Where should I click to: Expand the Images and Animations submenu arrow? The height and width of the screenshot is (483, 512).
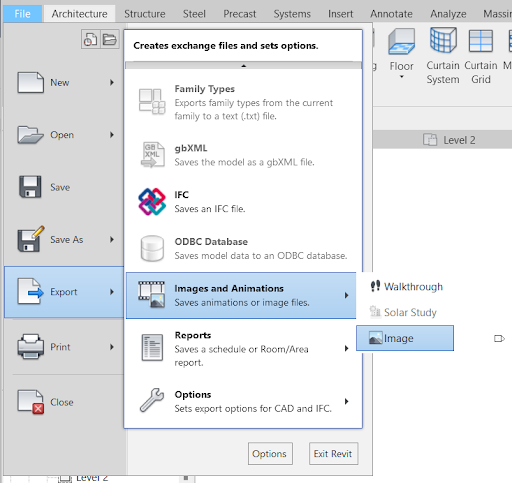click(x=347, y=295)
